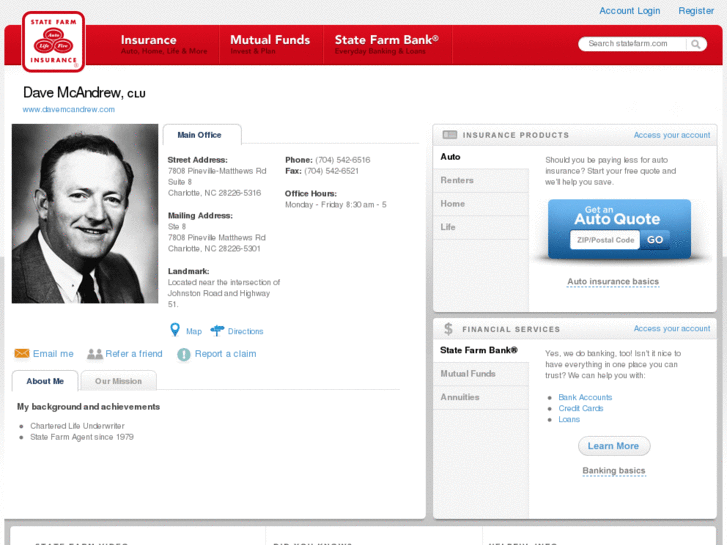
Task: Click the search magnifier icon
Action: tap(695, 44)
